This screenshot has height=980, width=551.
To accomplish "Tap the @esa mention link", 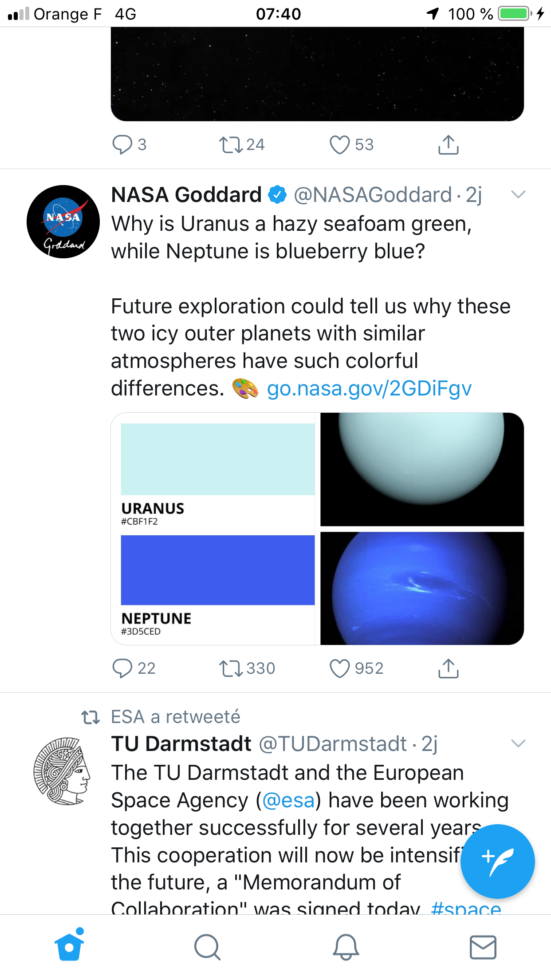I will point(288,800).
